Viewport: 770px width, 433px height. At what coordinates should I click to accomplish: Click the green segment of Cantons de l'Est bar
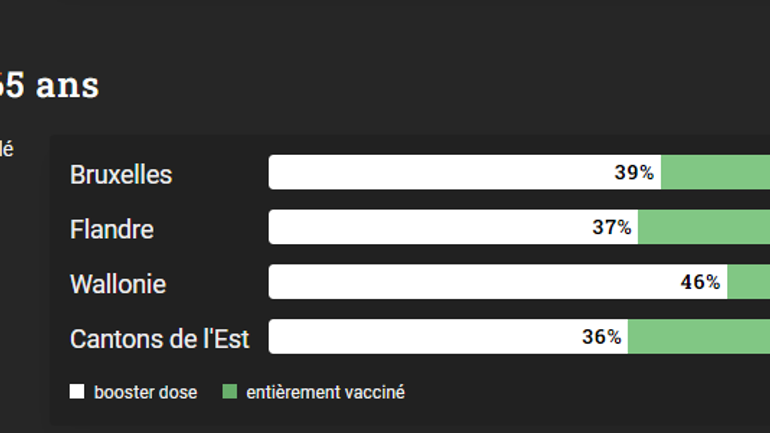tap(699, 338)
